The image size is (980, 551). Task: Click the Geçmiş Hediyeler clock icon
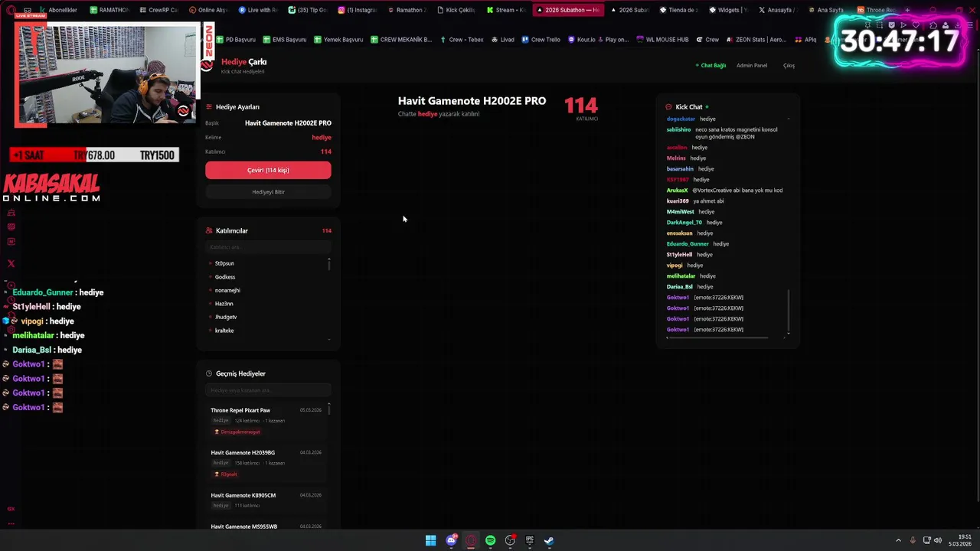[209, 373]
